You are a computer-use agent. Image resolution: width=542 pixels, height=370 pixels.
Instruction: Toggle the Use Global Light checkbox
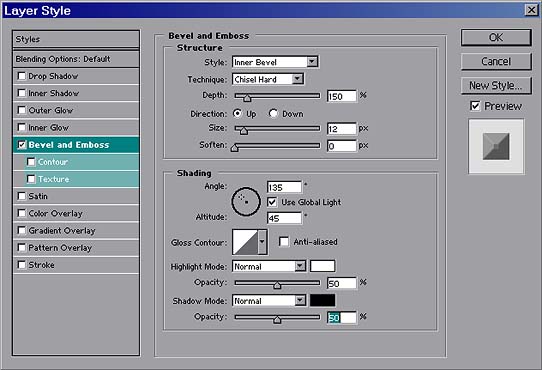tap(272, 202)
